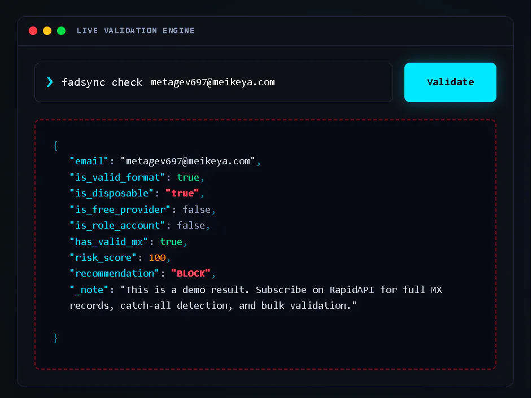Viewport: 532px width, 398px height.
Task: Click the "fadsync check" command text
Action: 102,82
